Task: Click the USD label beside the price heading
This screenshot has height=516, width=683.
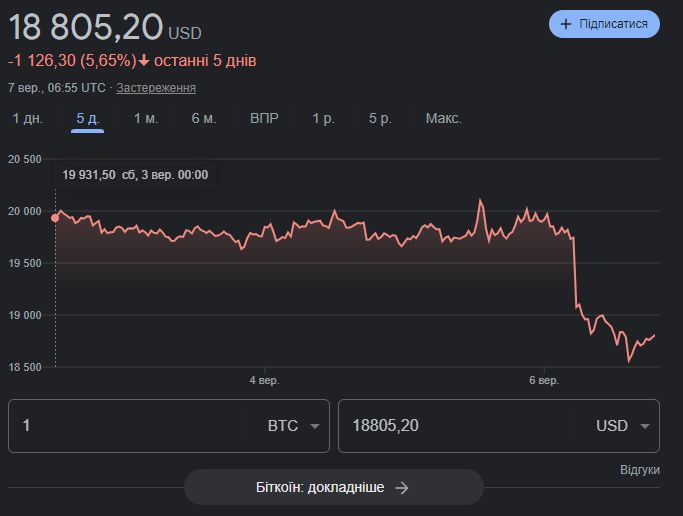Action: (x=185, y=34)
